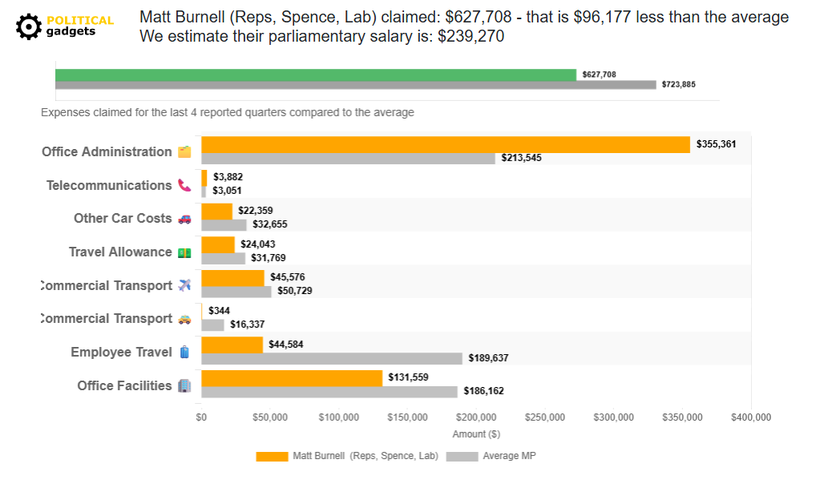
Task: Click the $400,000 axis tick label
Action: pos(751,417)
